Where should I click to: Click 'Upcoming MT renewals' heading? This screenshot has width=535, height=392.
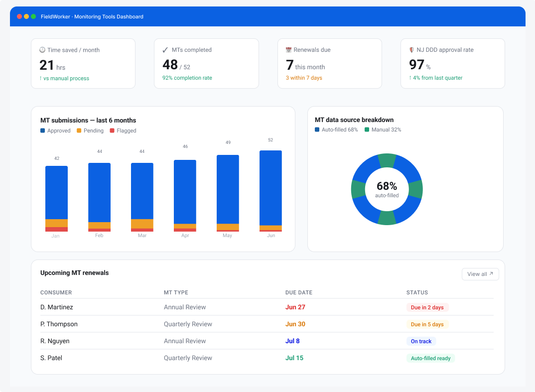click(74, 272)
